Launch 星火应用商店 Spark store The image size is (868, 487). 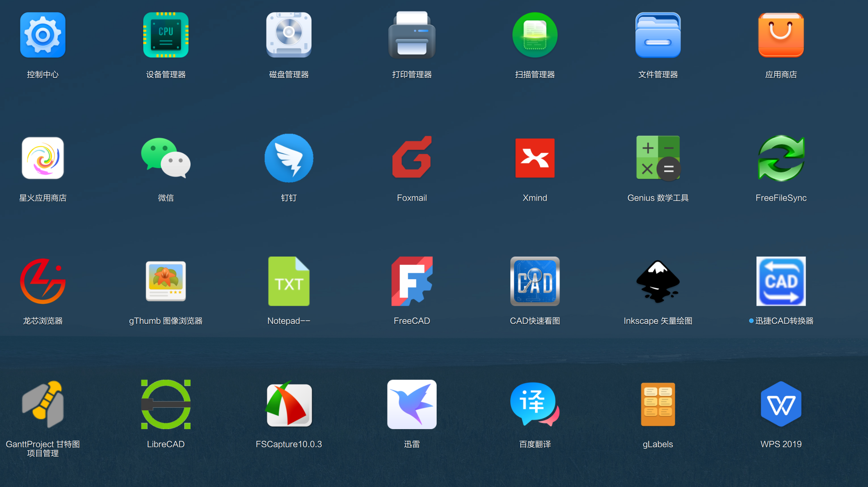[x=43, y=158]
